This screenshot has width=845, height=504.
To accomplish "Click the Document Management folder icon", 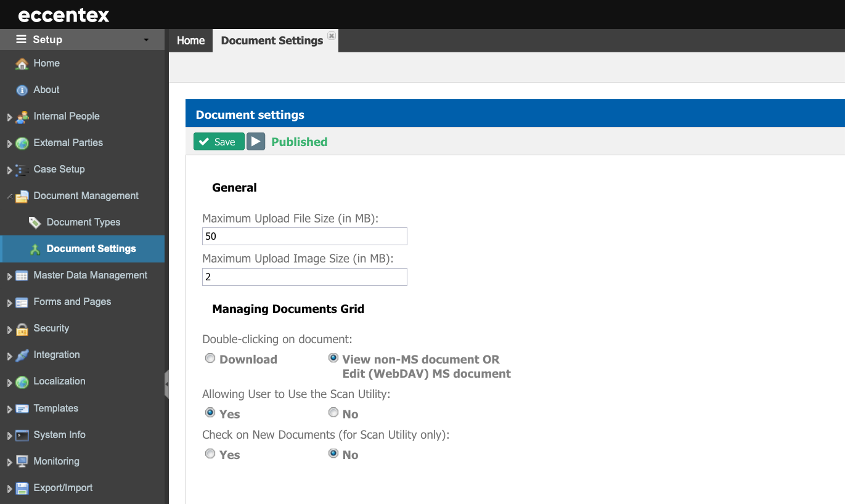I will click(22, 196).
